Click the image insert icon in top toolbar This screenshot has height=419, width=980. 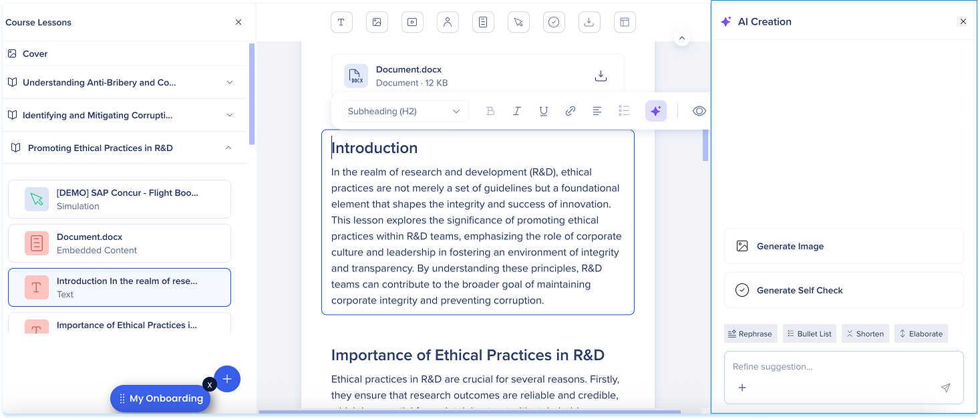377,22
